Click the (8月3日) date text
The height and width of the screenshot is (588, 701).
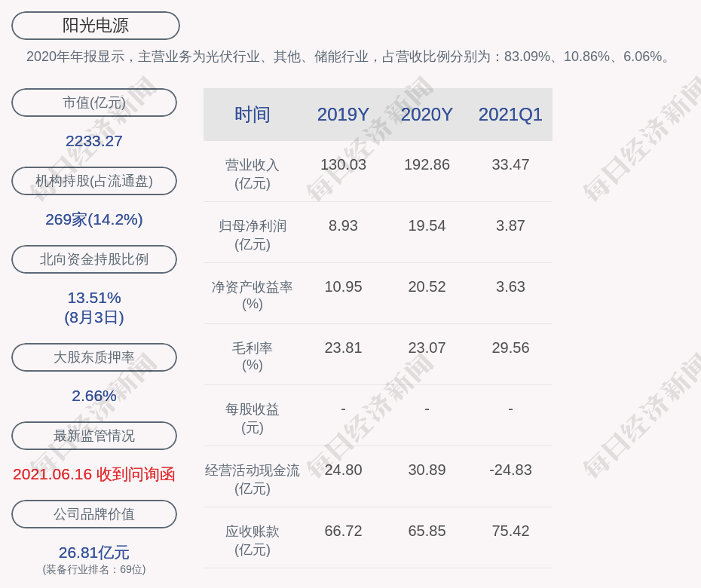click(94, 317)
